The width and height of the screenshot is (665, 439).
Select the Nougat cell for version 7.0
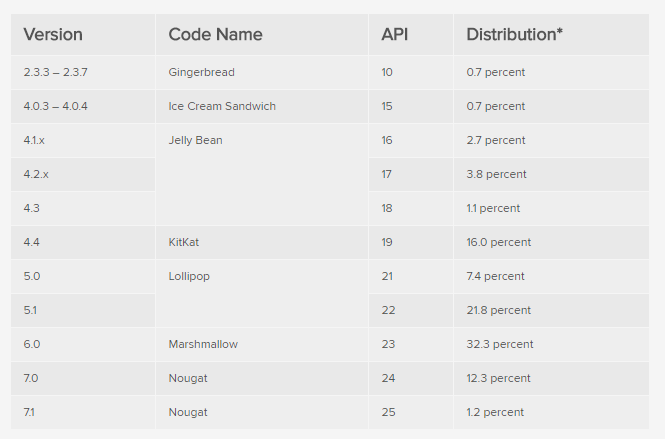coord(262,378)
